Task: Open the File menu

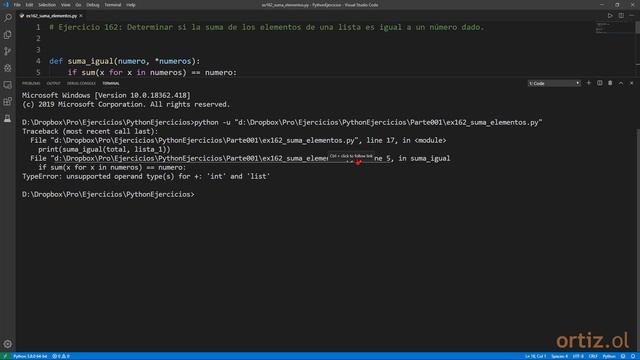Action: tap(17, 5)
